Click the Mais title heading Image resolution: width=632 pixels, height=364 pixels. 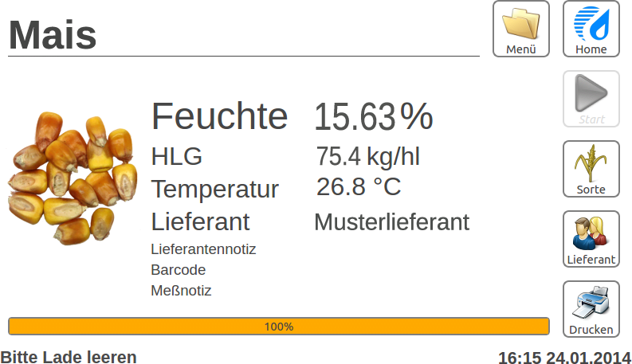[53, 35]
